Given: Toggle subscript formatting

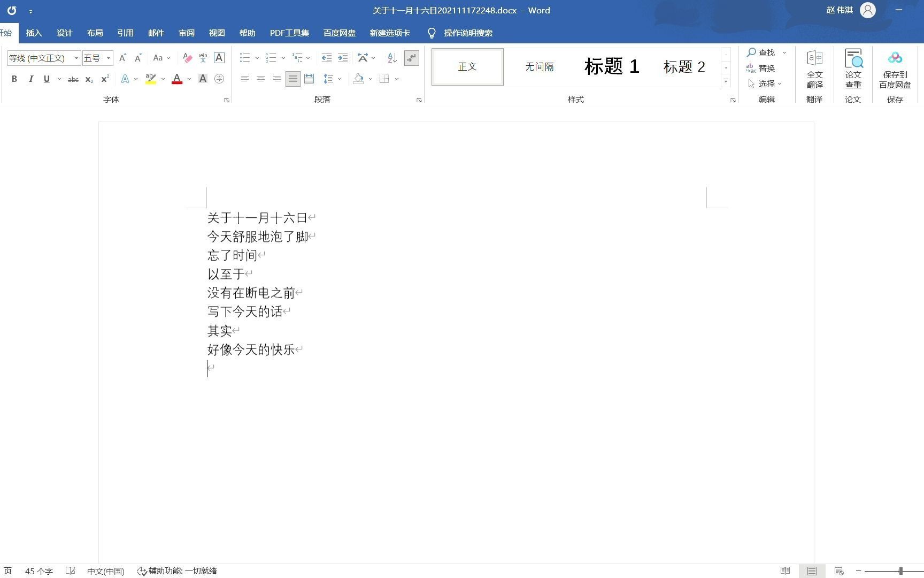Looking at the screenshot, I should pyautogui.click(x=89, y=79).
